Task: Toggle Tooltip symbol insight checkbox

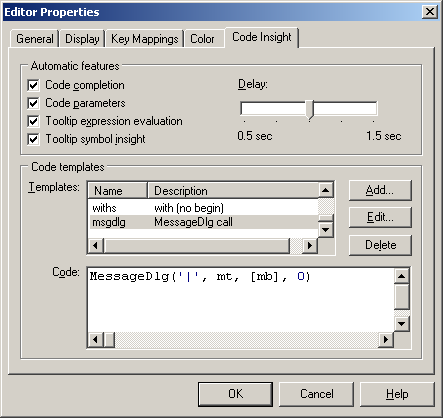Action: 33,139
